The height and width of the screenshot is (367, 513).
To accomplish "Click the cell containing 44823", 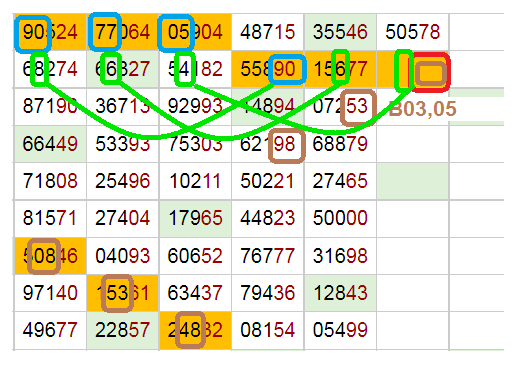I will pos(268,218).
